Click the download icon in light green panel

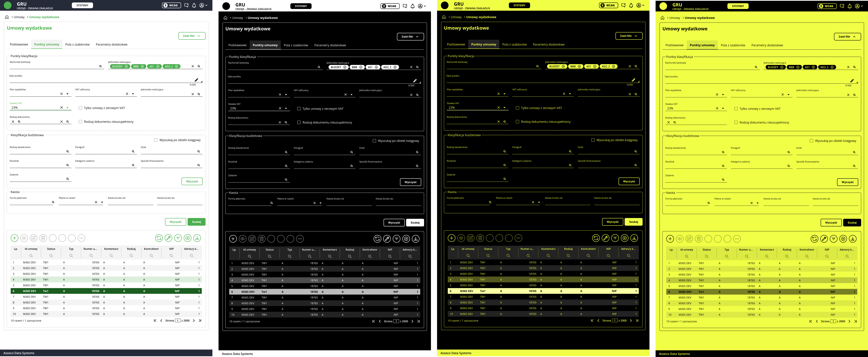(x=197, y=238)
